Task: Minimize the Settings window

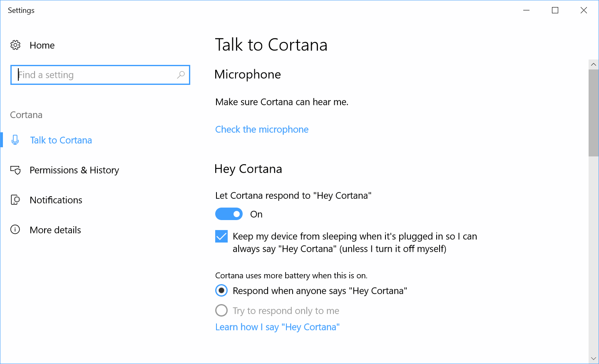Action: tap(526, 10)
